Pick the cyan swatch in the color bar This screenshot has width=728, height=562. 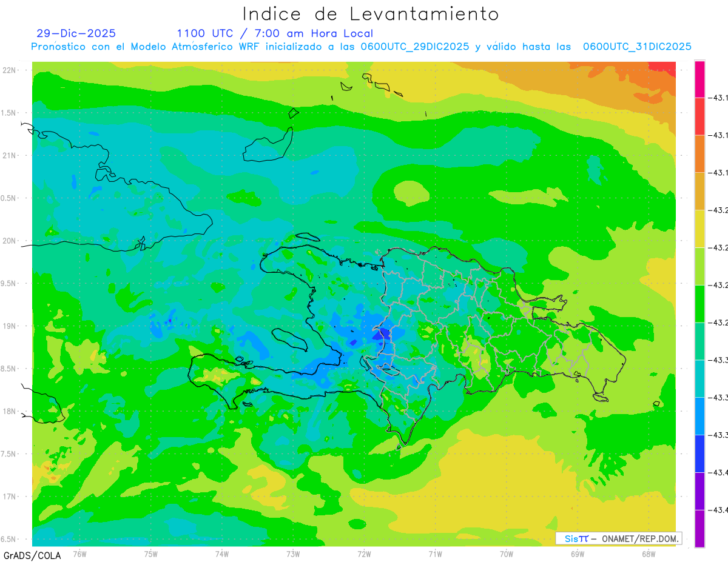699,378
